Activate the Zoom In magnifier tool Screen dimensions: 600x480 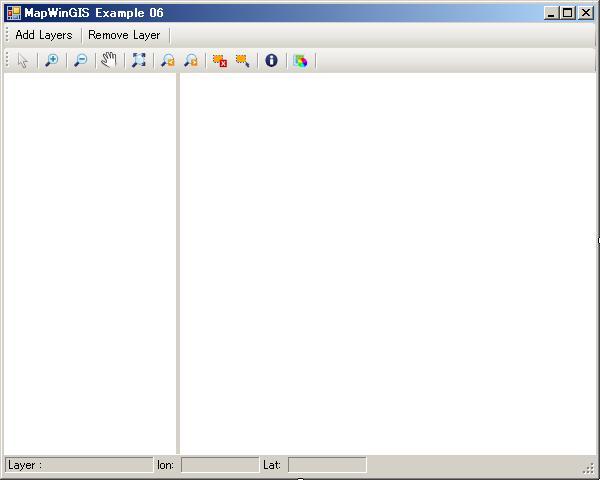click(x=52, y=60)
